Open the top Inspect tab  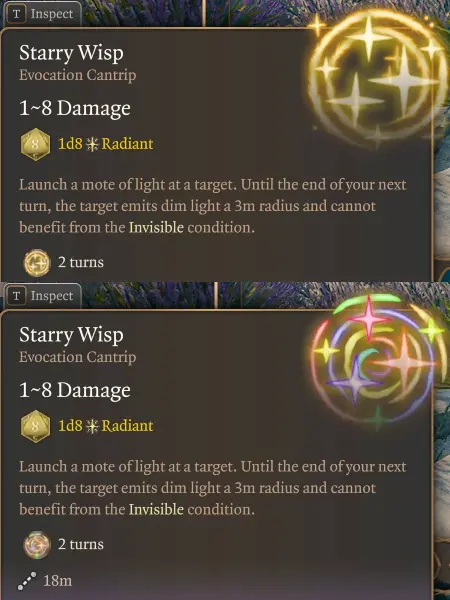pos(42,14)
